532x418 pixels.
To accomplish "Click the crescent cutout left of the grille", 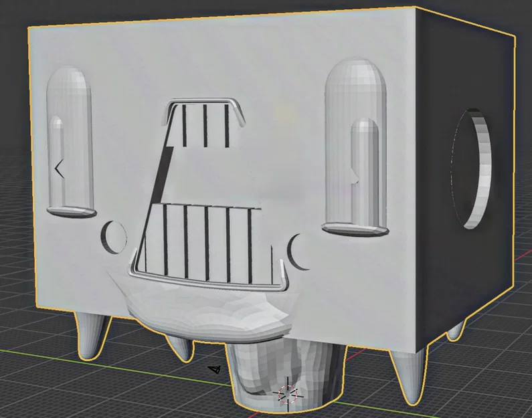I will coord(114,237).
